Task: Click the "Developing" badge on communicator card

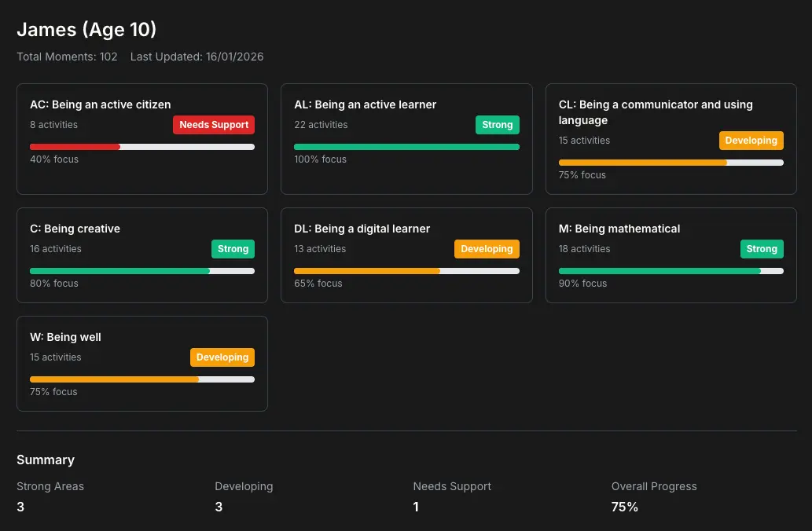Action: click(x=751, y=140)
